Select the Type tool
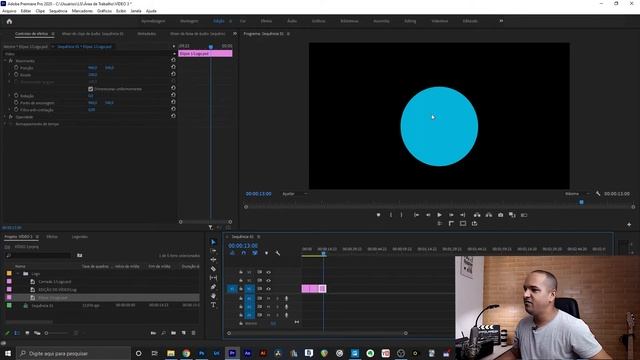 coord(213,304)
